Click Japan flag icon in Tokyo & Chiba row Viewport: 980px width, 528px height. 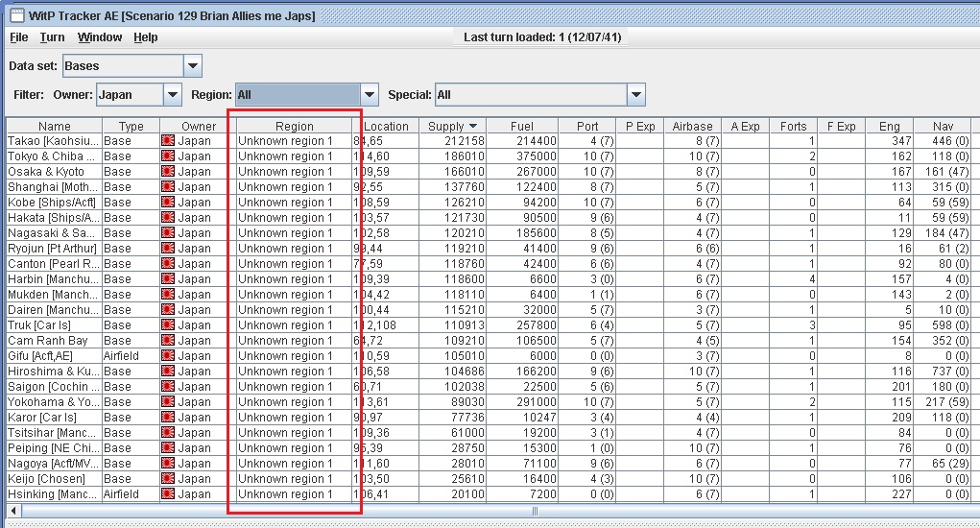[x=168, y=156]
